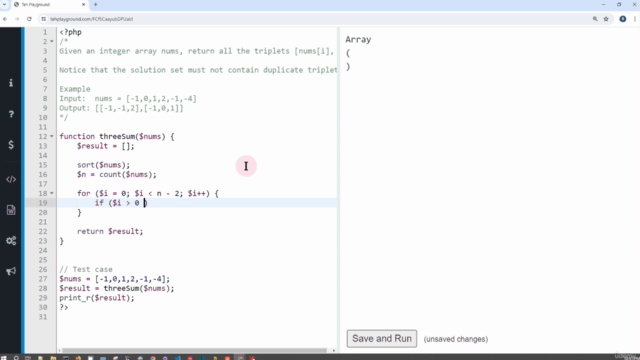Click the 'Array' text in output panel

[x=358, y=40]
